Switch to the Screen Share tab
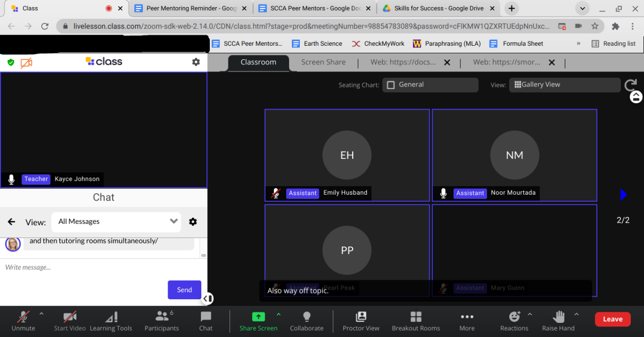644x337 pixels. (324, 62)
